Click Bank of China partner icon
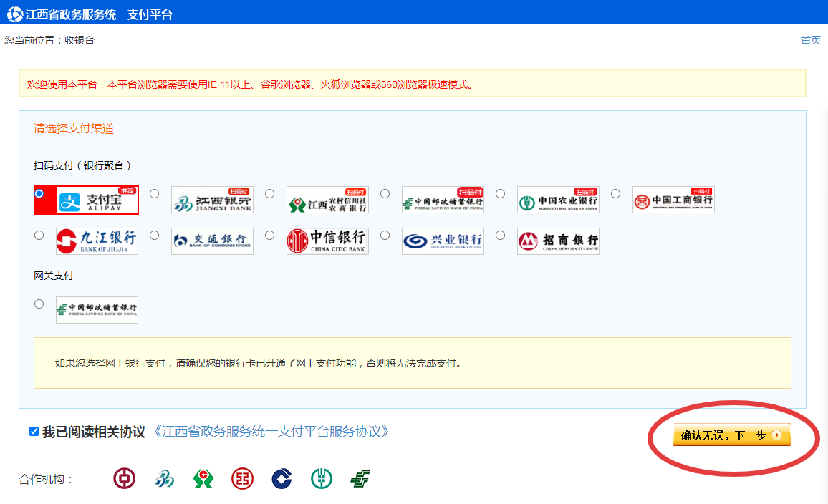828x504 pixels. tap(124, 479)
